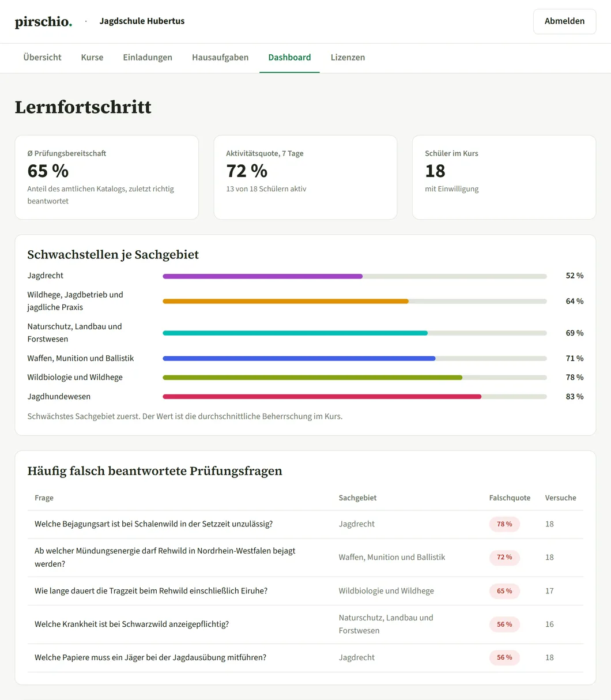Image resolution: width=611 pixels, height=700 pixels.
Task: Switch to the Kurse tab
Action: click(92, 58)
